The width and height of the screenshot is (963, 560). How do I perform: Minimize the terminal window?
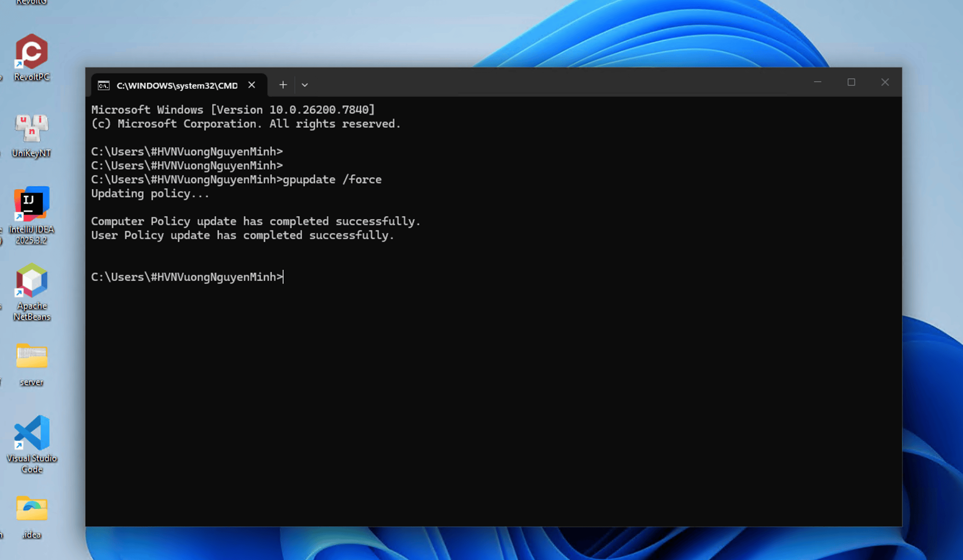(818, 82)
